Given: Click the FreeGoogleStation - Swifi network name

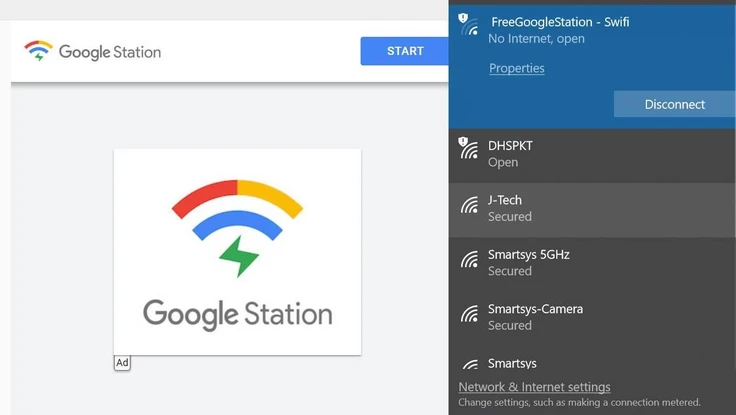Looking at the screenshot, I should (560, 22).
